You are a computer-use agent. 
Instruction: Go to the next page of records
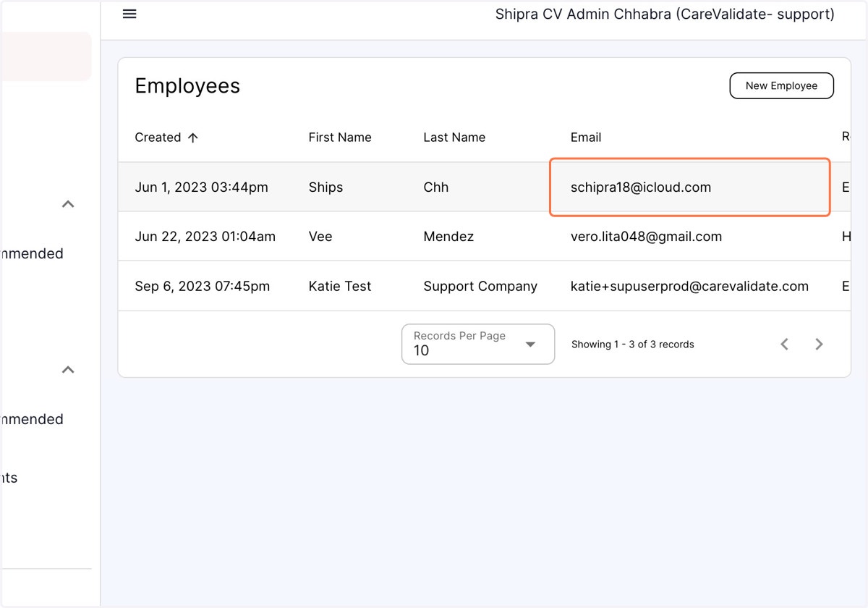819,345
